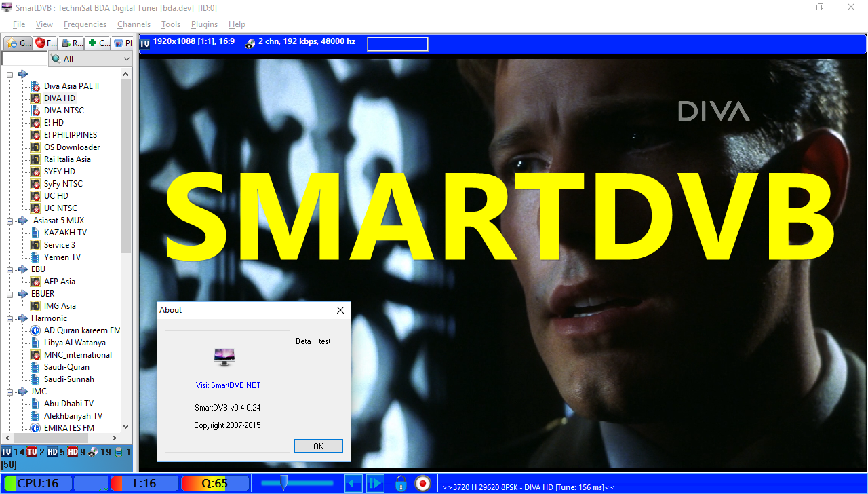Image resolution: width=868 pixels, height=494 pixels.
Task: Open the Help menu
Action: click(x=237, y=24)
